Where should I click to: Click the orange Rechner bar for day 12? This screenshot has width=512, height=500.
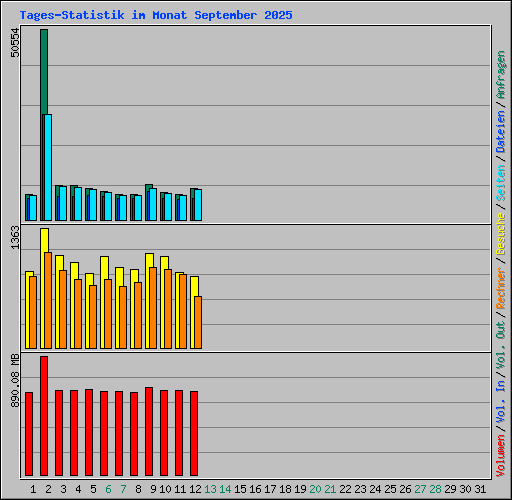[x=198, y=322]
